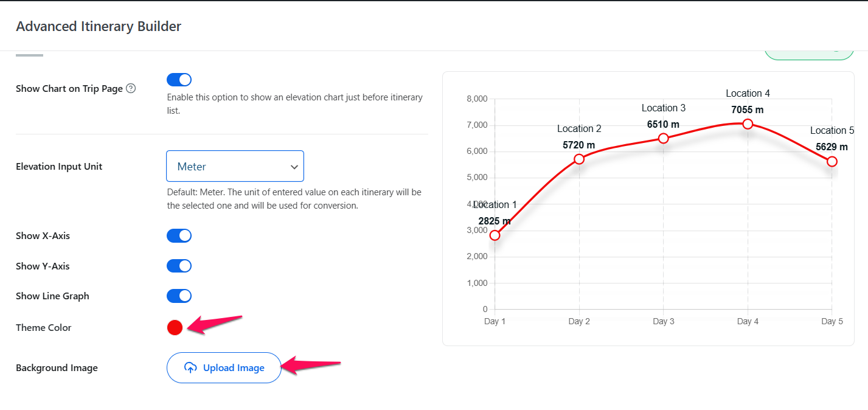Disable Show Chart on Trip Page toggle
868x410 pixels.
tap(179, 80)
